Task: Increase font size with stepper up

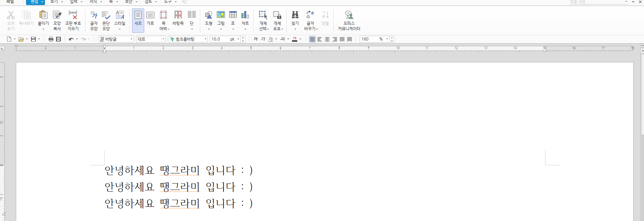Action: [x=243, y=38]
